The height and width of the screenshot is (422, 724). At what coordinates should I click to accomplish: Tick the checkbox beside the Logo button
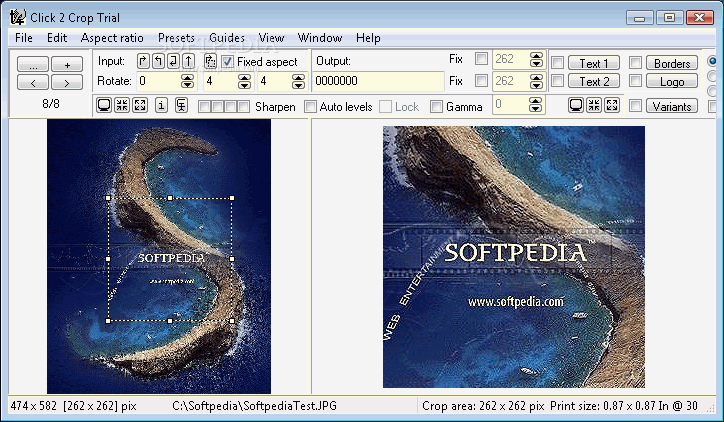635,81
